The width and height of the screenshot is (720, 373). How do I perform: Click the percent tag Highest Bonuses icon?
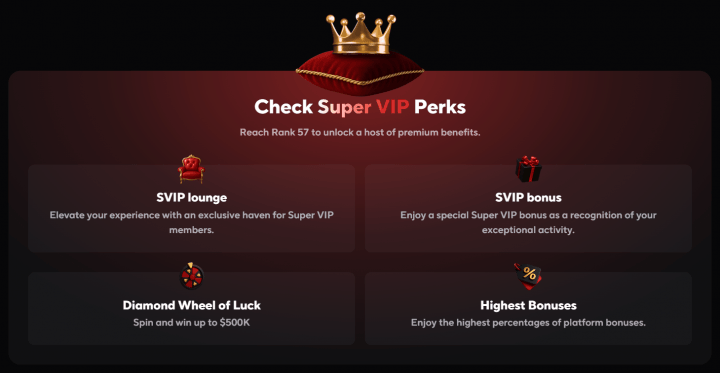[528, 276]
